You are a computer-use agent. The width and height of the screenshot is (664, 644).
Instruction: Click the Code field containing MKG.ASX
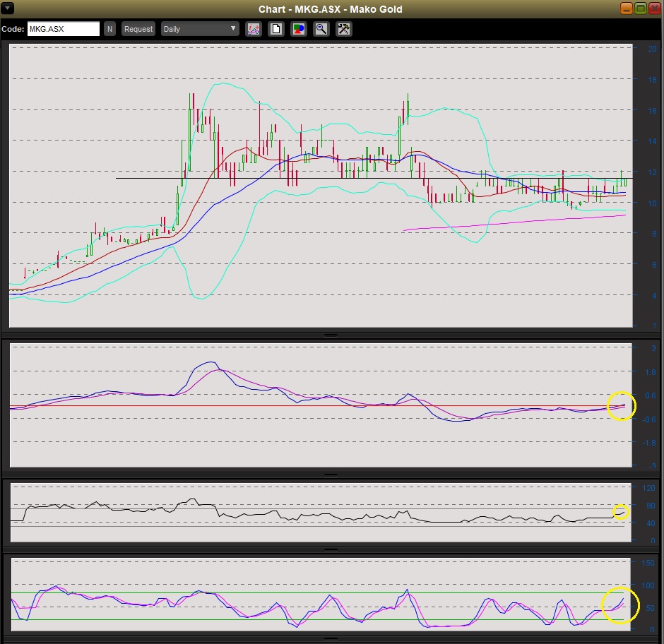(x=64, y=29)
